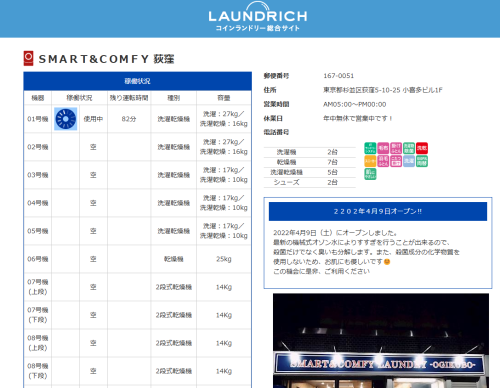The height and width of the screenshot is (388, 500).
Task: Click the green 肌にやさしい icon in the bottom row
Action: tap(370, 174)
